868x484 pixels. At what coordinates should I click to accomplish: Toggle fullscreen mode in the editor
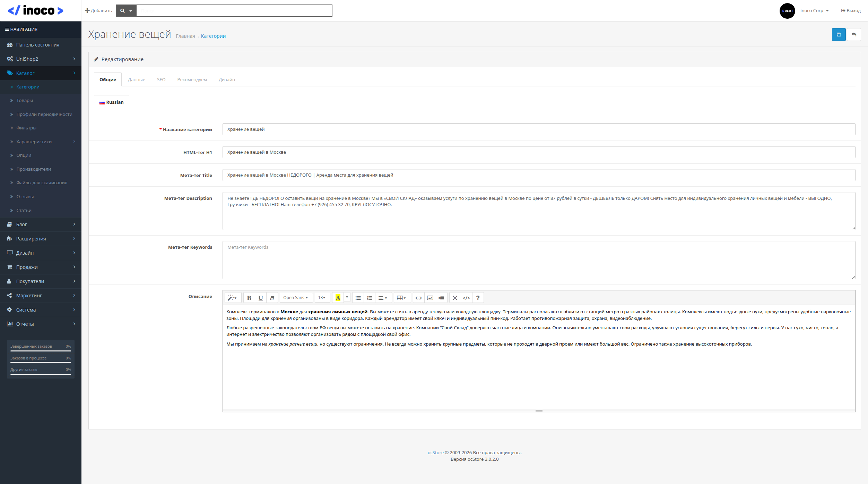[455, 298]
